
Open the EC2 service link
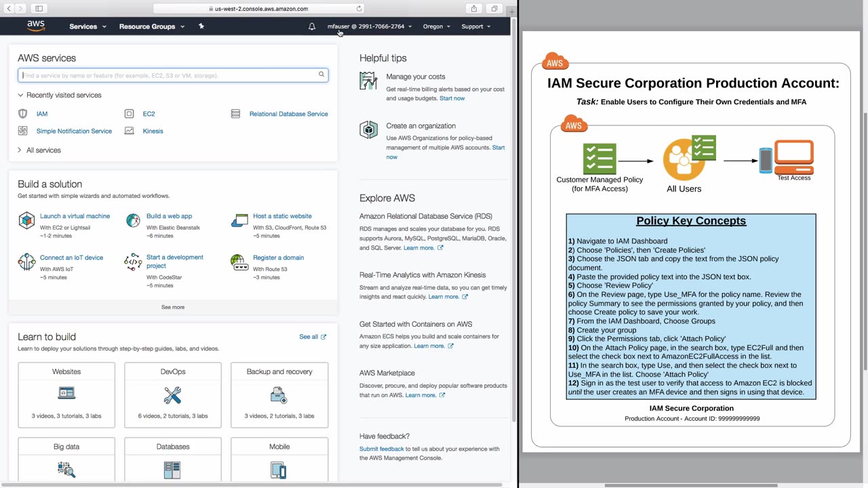point(149,114)
